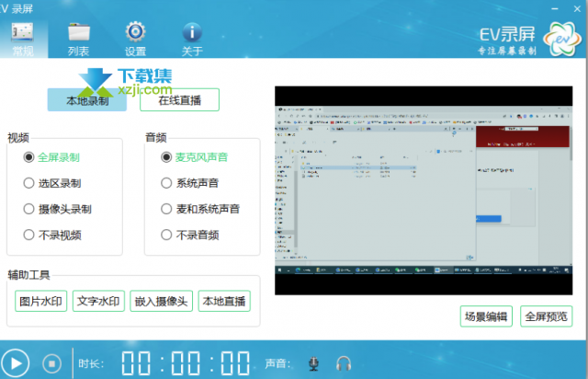Select 不录视频 option

52,235
